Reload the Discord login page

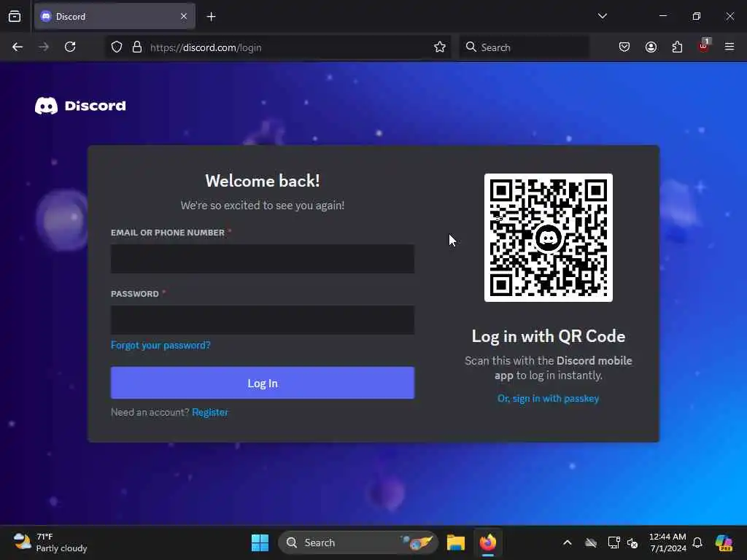click(70, 47)
